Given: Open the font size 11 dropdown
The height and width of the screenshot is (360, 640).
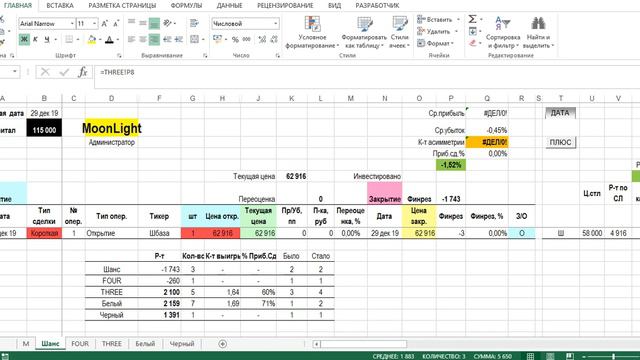Looking at the screenshot, I should [x=95, y=24].
